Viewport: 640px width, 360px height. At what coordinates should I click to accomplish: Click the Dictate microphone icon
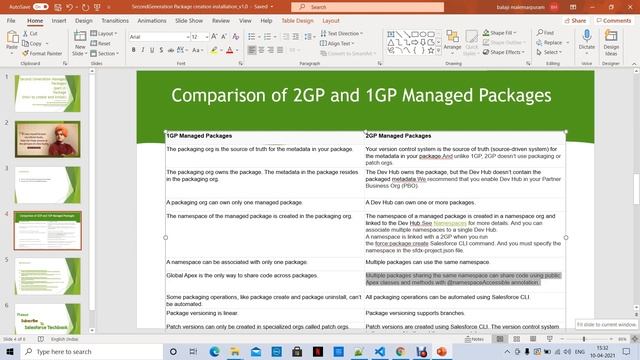point(587,36)
